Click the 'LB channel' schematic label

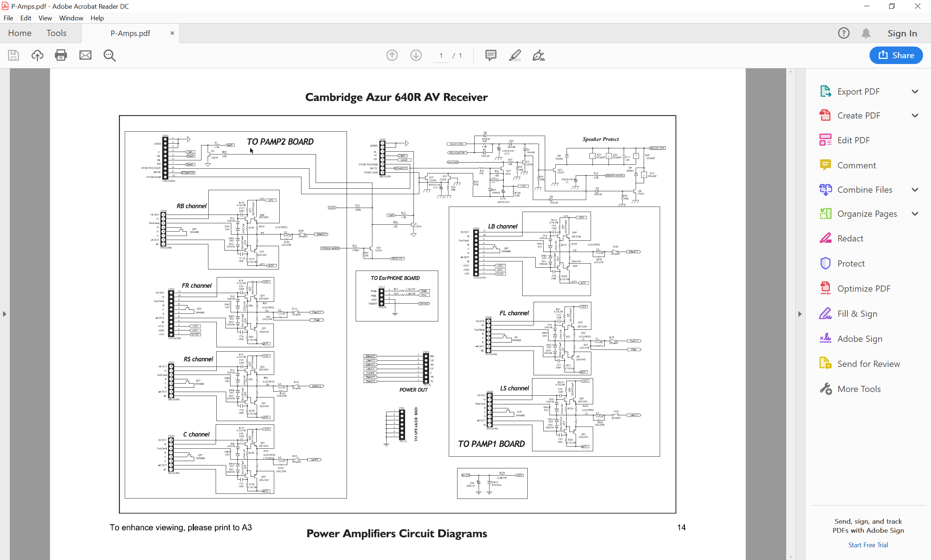pyautogui.click(x=503, y=227)
